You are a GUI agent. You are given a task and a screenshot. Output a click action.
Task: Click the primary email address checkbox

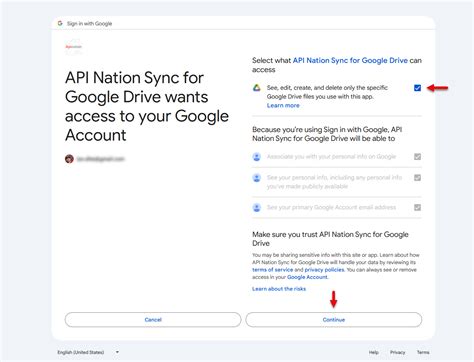pos(417,208)
